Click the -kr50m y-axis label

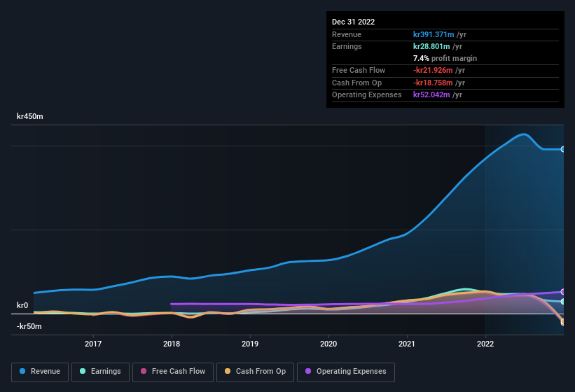(29, 326)
